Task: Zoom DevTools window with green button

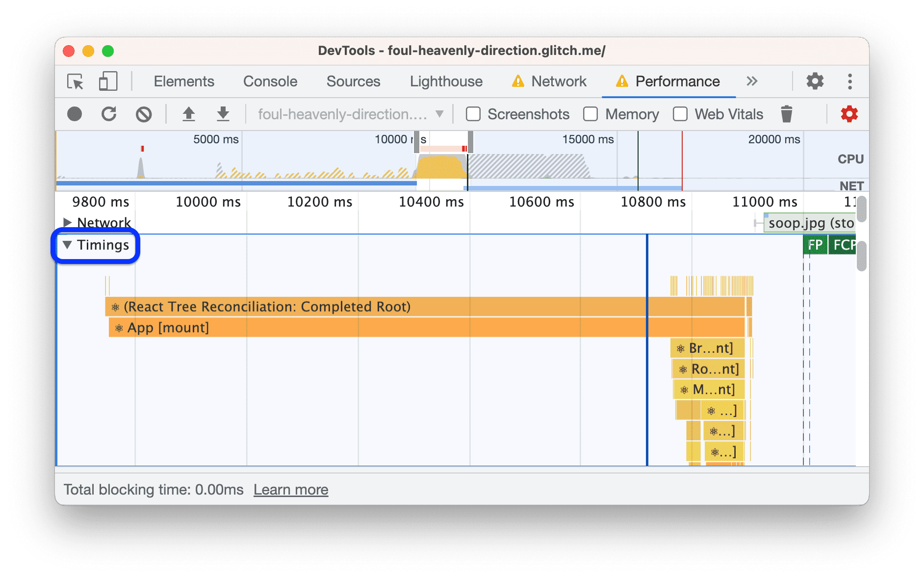Action: 108,51
